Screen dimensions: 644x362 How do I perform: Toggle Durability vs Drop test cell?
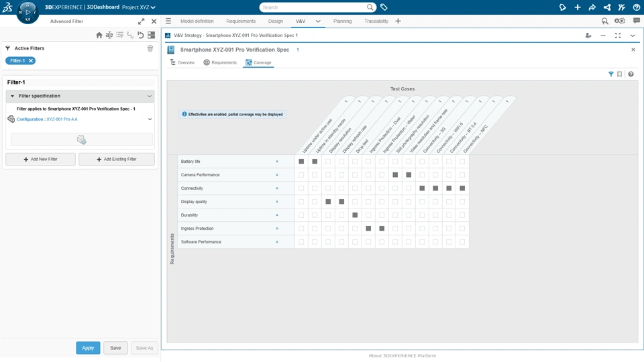pos(356,215)
